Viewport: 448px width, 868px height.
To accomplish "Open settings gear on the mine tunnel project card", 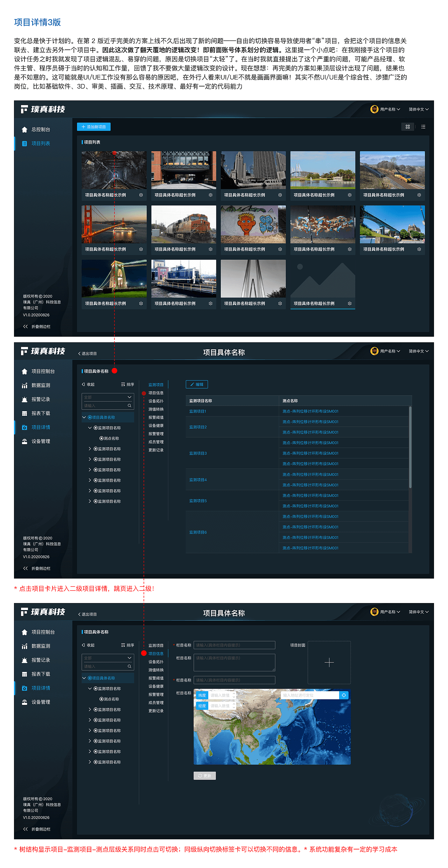I will point(141,195).
